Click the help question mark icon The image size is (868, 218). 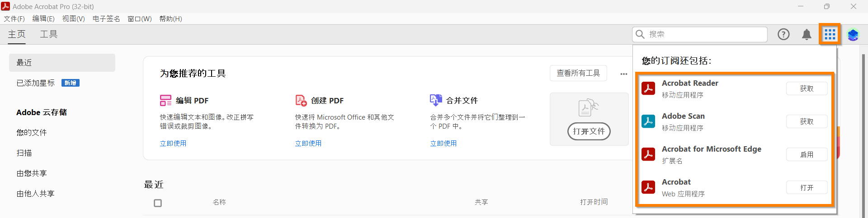[x=783, y=34]
